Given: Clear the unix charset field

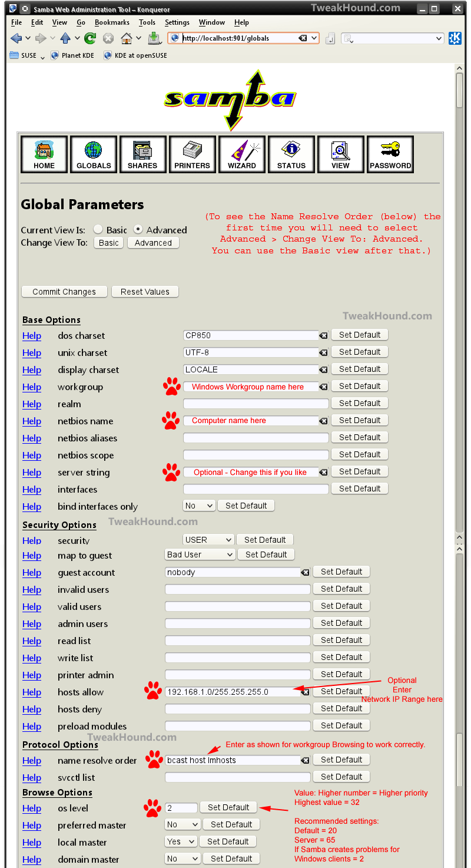Looking at the screenshot, I should 323,353.
